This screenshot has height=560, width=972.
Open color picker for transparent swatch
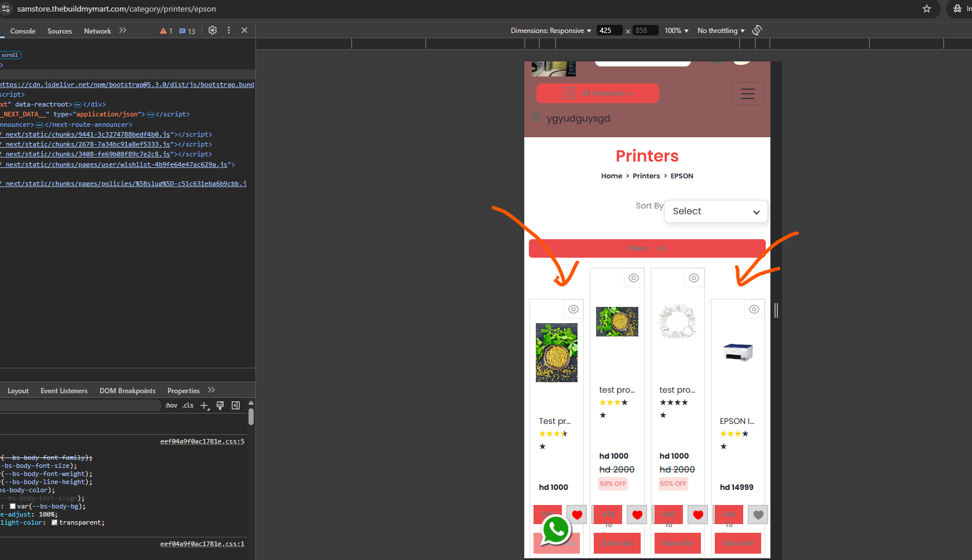click(x=54, y=523)
